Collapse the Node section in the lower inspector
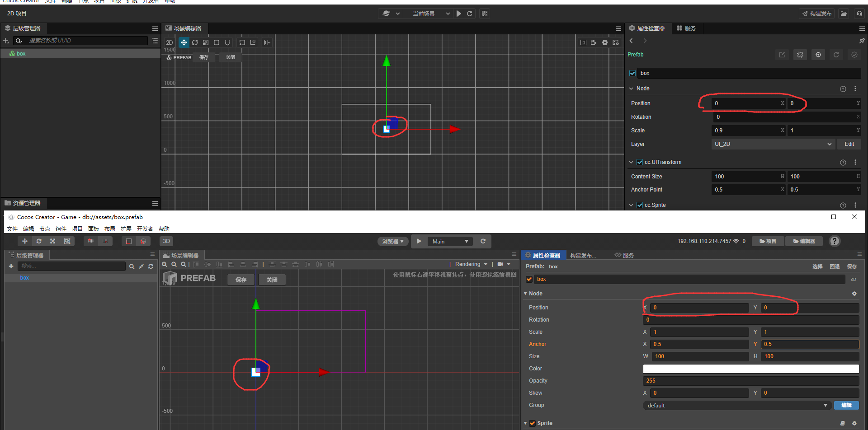This screenshot has width=868, height=430. coord(525,294)
